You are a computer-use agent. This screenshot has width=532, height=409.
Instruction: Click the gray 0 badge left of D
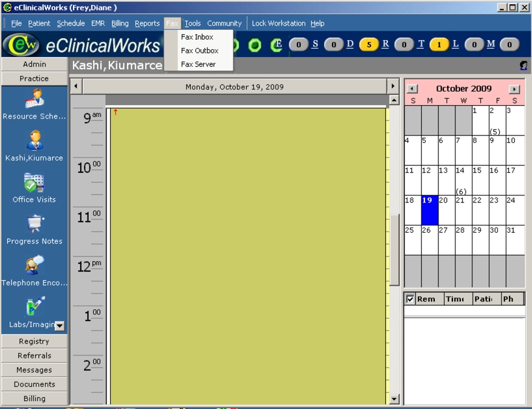click(x=334, y=44)
